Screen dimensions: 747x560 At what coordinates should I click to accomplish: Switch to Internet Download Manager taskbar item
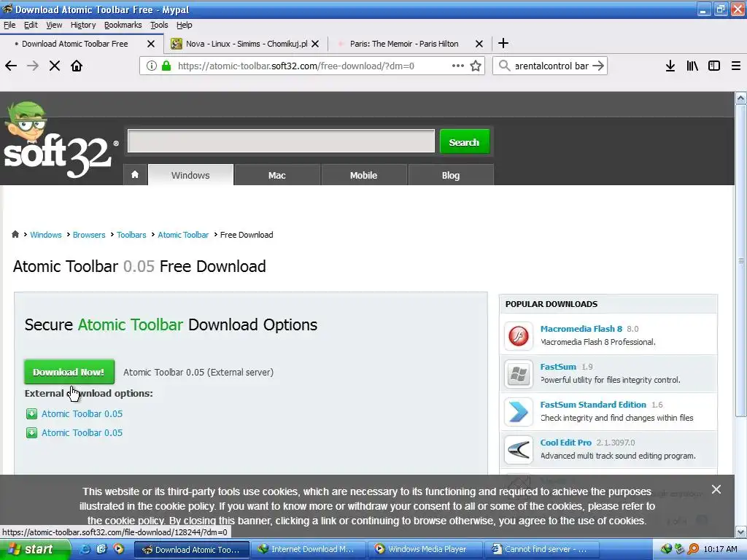pos(308,549)
